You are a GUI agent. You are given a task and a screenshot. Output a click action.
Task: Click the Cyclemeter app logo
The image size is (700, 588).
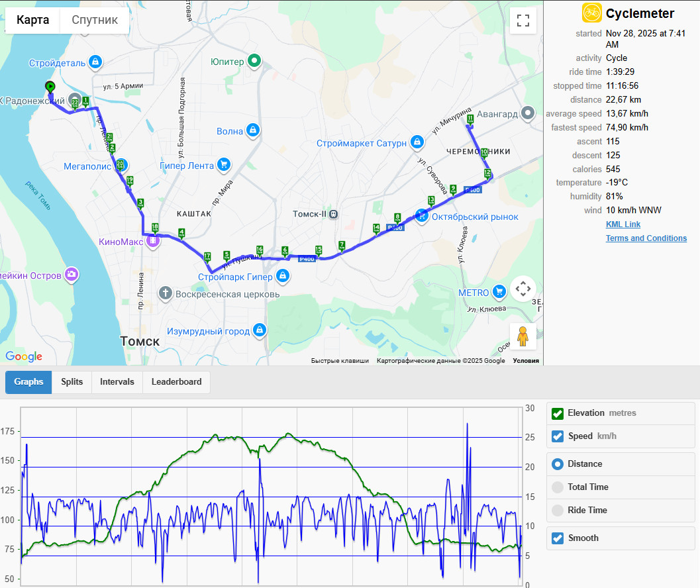click(x=591, y=13)
